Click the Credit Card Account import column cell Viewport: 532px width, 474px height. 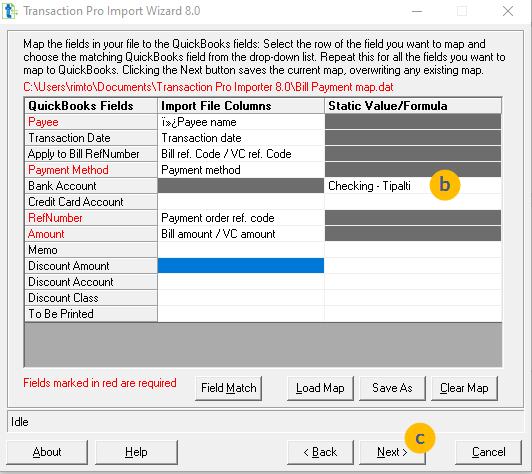click(x=241, y=202)
